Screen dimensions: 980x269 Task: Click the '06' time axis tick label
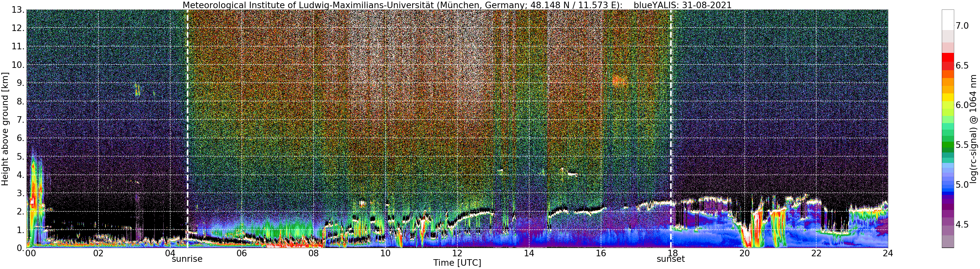pyautogui.click(x=242, y=253)
